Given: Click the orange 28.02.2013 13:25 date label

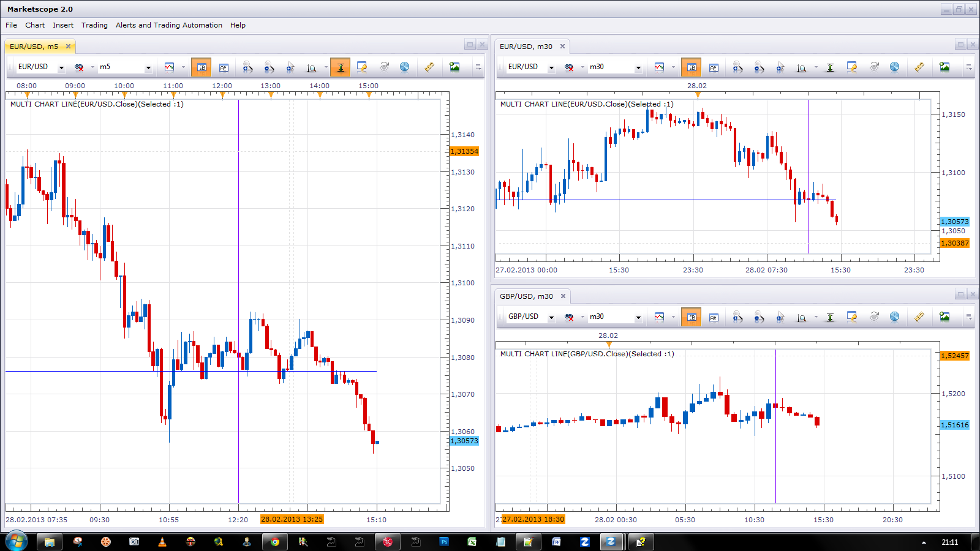Looking at the screenshot, I should 292,519.
